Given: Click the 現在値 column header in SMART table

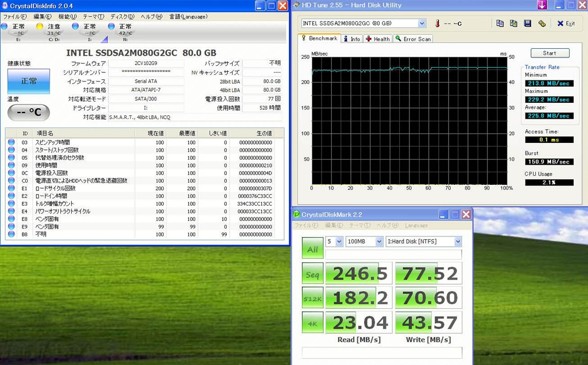Looking at the screenshot, I should click(151, 133).
